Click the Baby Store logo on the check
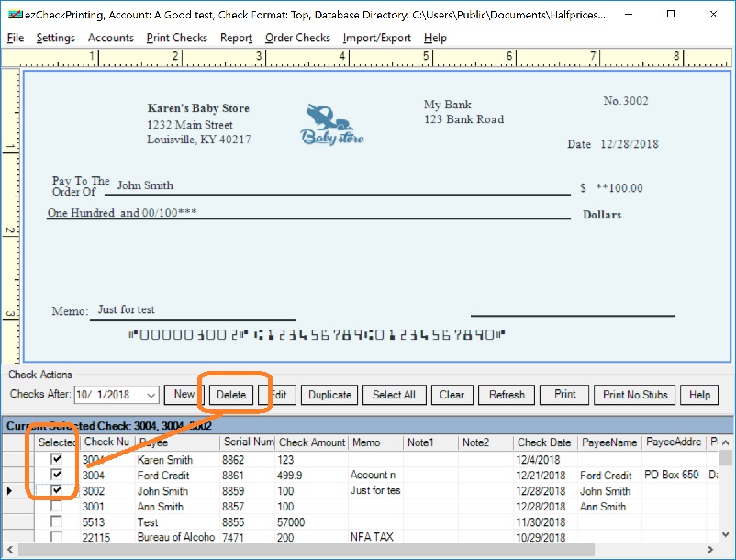The width and height of the screenshot is (736, 560). (331, 124)
